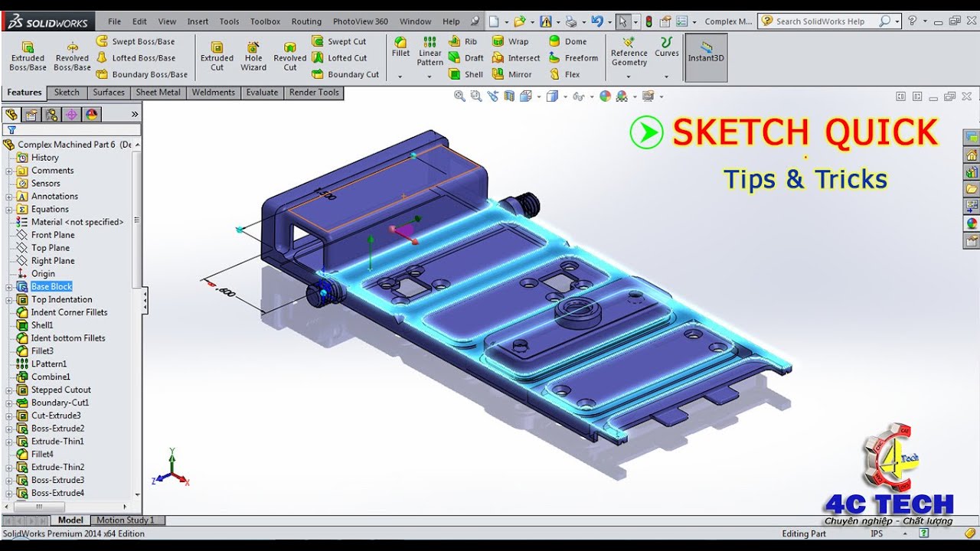Screen dimensions: 980x551
Task: Add a Dome feature
Action: coord(567,41)
